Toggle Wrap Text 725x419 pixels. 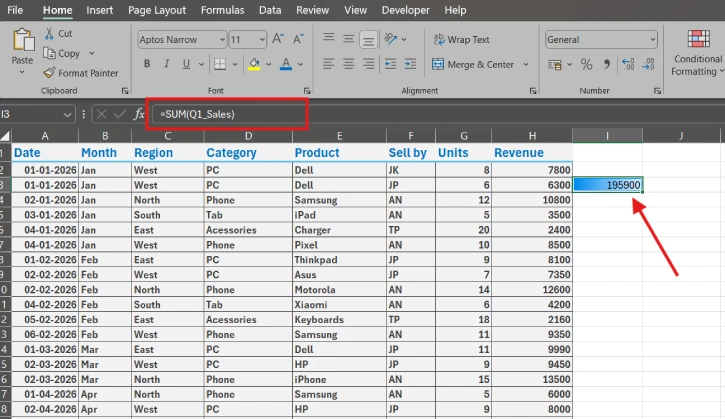tap(461, 40)
